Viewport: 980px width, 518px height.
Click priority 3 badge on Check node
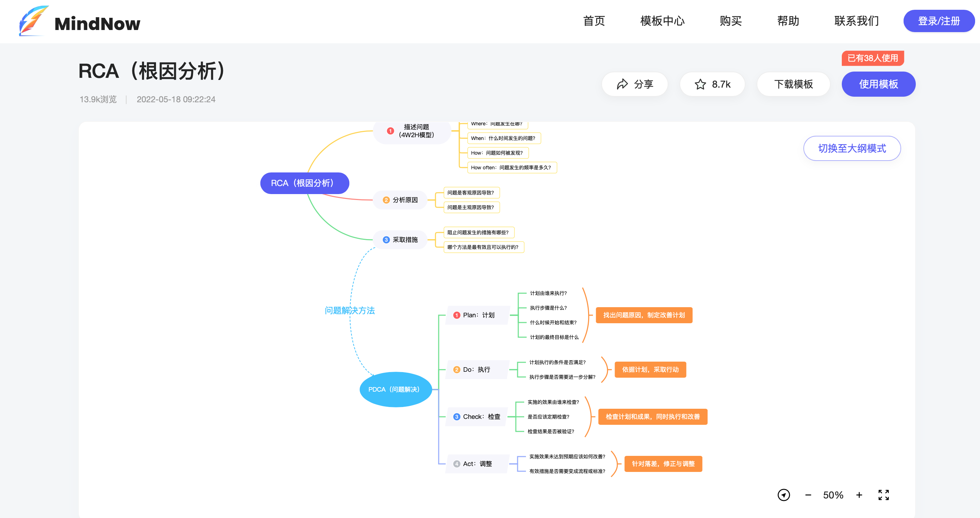click(x=456, y=417)
